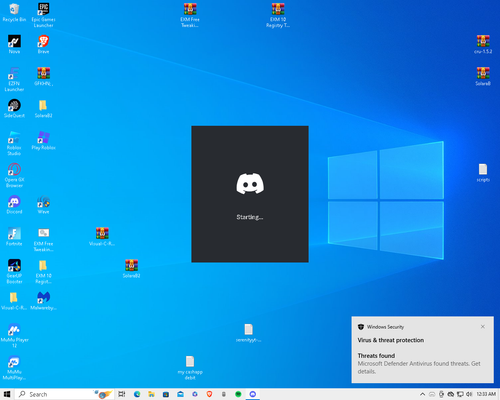500x400 pixels.
Task: Launch Brave from the taskbar
Action: [x=209, y=394]
